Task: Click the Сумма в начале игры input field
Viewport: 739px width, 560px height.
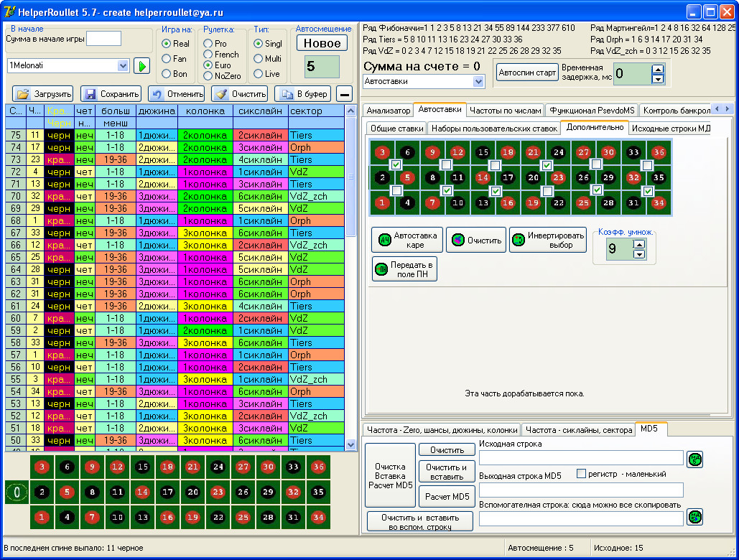Action: [x=103, y=39]
